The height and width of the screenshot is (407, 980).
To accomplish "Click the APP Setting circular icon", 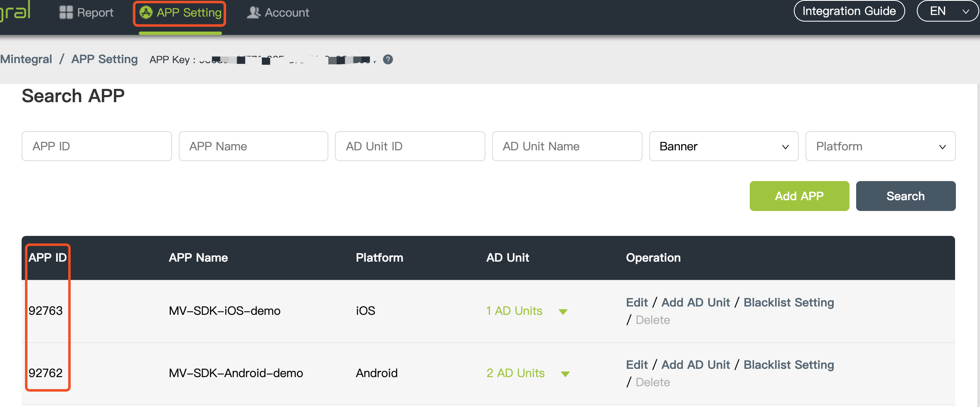I will (x=146, y=12).
